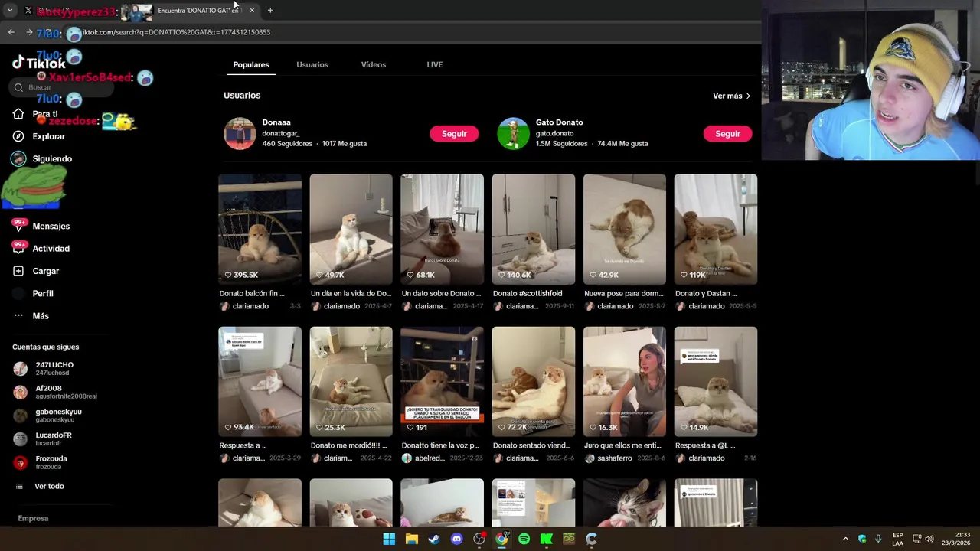The width and height of the screenshot is (980, 551).
Task: Open 'Nueva pose para dorm...' video thumbnail
Action: pos(624,230)
